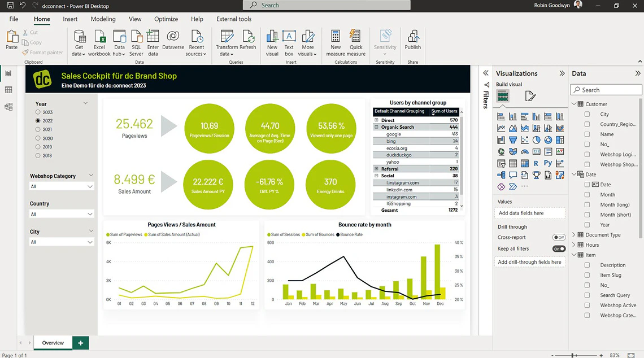
Task: Insert a Text box
Action: point(289,43)
